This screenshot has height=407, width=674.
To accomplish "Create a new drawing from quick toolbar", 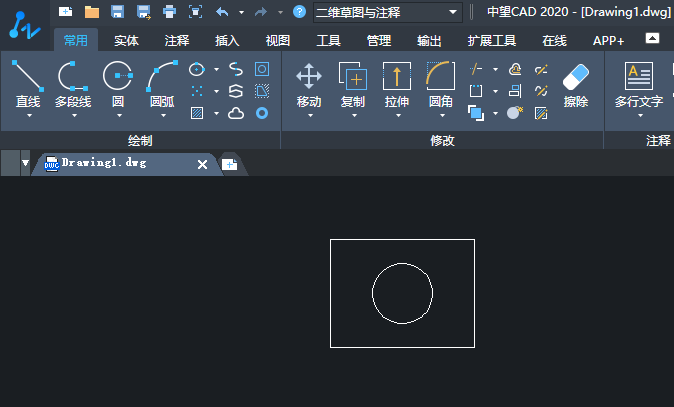I will [65, 12].
